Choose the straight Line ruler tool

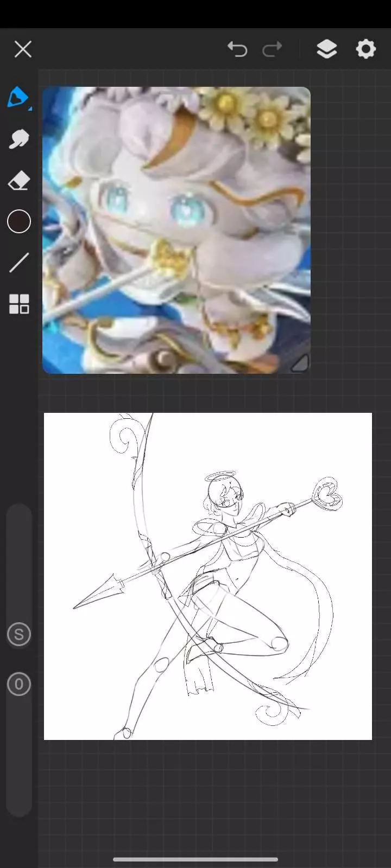18,263
